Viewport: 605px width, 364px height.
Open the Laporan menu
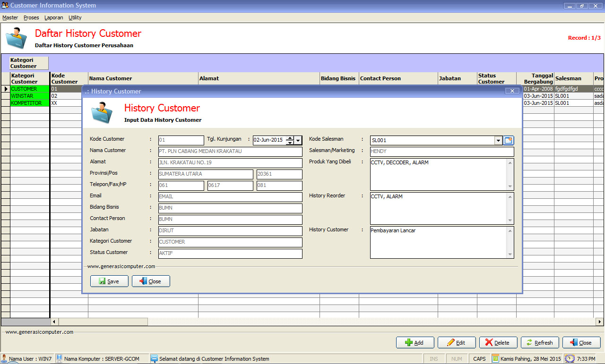point(53,17)
